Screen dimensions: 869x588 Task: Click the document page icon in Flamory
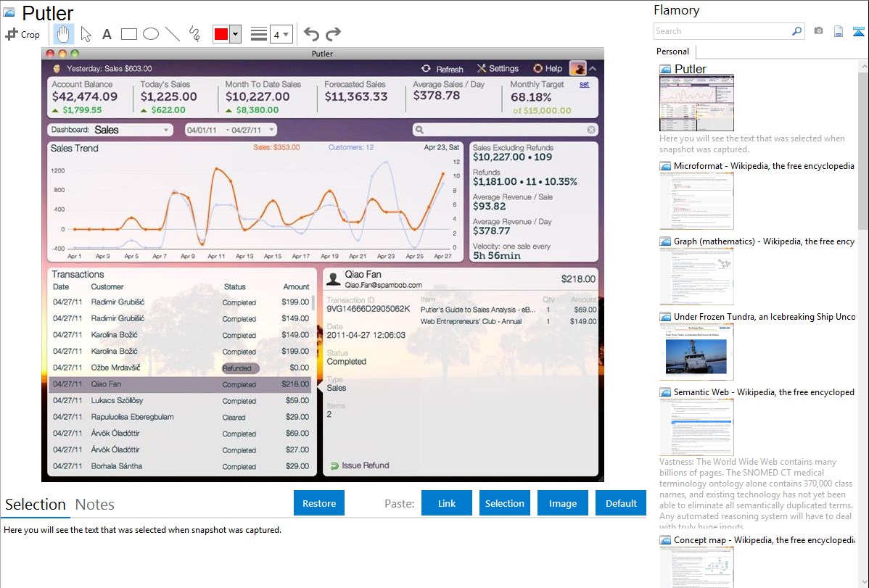(839, 31)
